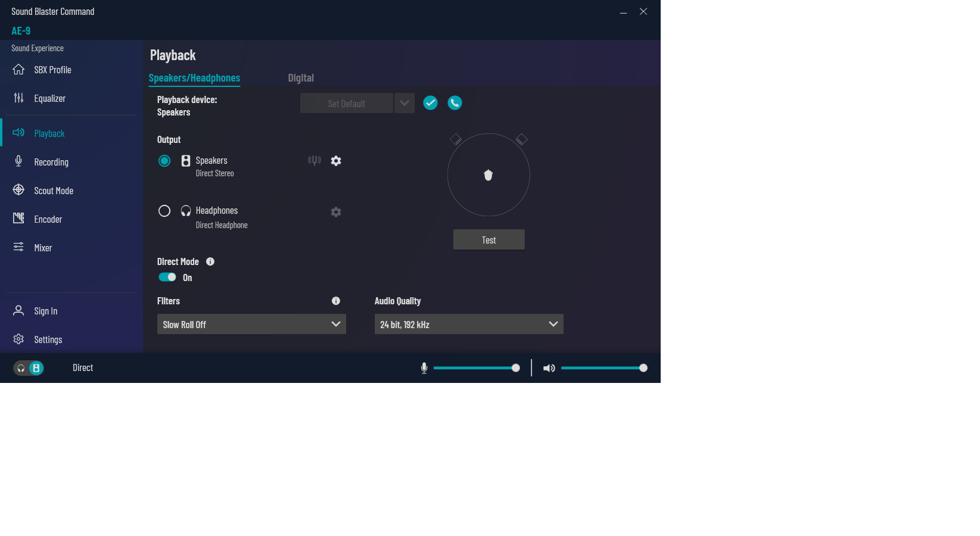Select the Headphones output radio button
Screen dimensions: 980x536
coord(164,211)
